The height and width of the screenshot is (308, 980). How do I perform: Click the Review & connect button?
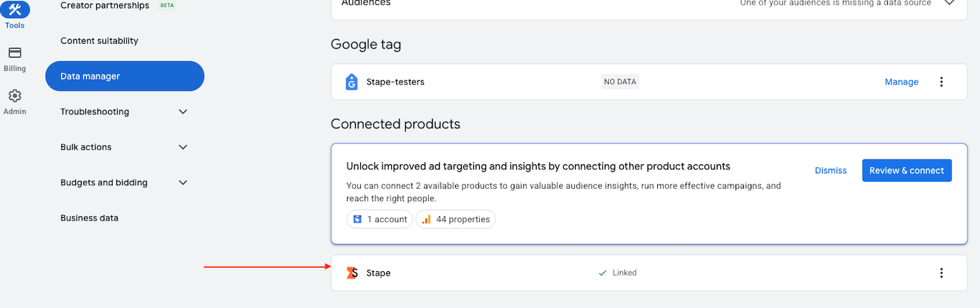907,171
